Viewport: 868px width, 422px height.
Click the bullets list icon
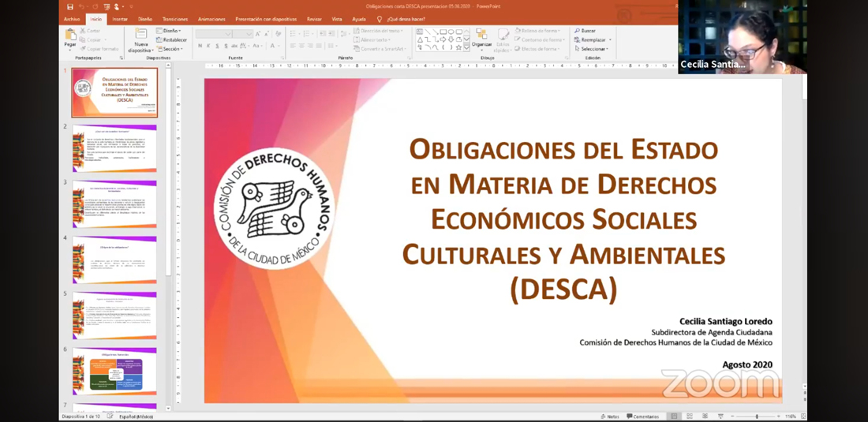coord(294,34)
